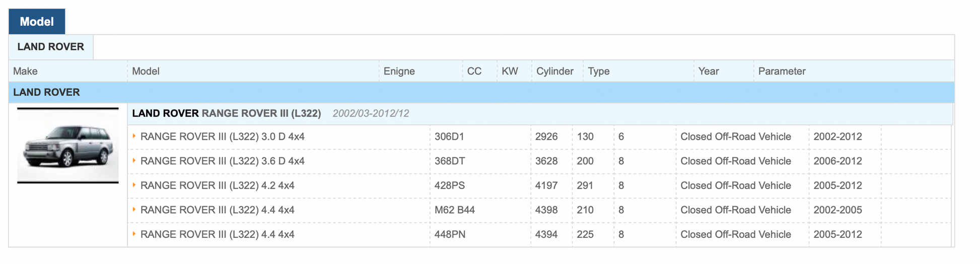Open the Model tab

(37, 22)
